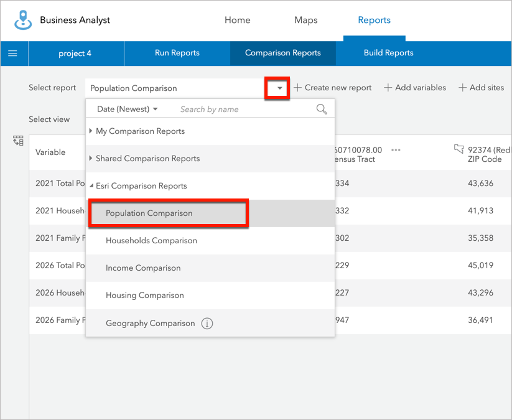Click the ZIP Code site polygon icon
The height and width of the screenshot is (420, 512).
pos(459,149)
